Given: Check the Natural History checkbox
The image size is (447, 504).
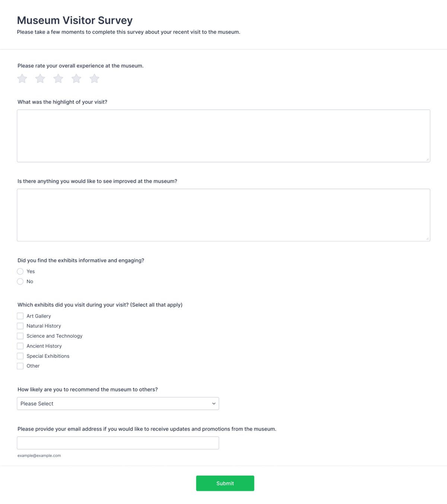Looking at the screenshot, I should click(x=20, y=326).
